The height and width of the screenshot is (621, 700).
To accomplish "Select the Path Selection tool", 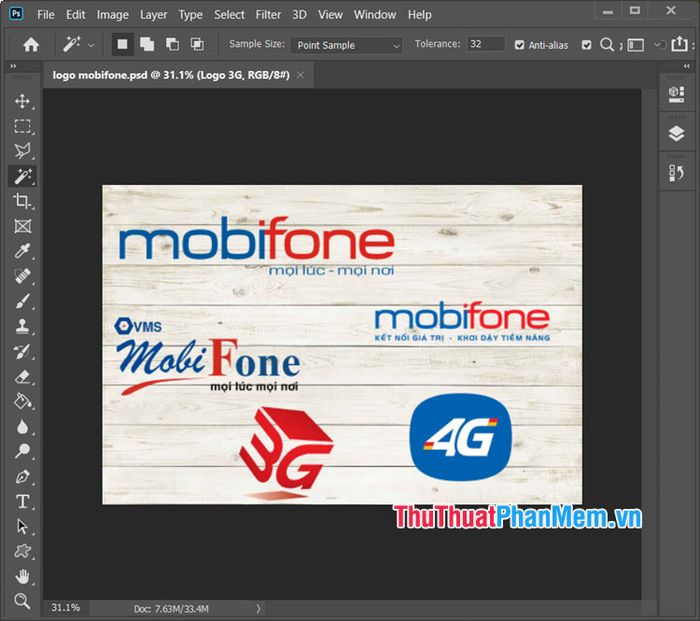I will click(x=22, y=527).
